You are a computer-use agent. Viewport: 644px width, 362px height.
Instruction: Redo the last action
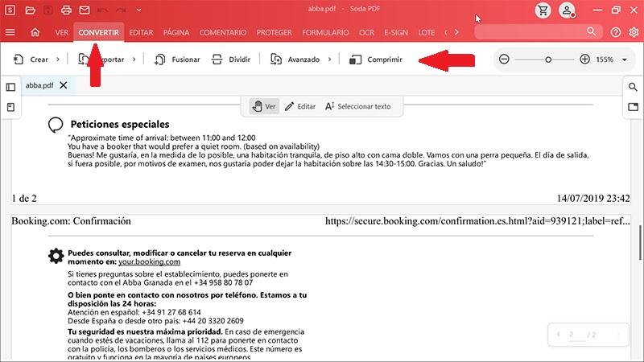coord(121,10)
